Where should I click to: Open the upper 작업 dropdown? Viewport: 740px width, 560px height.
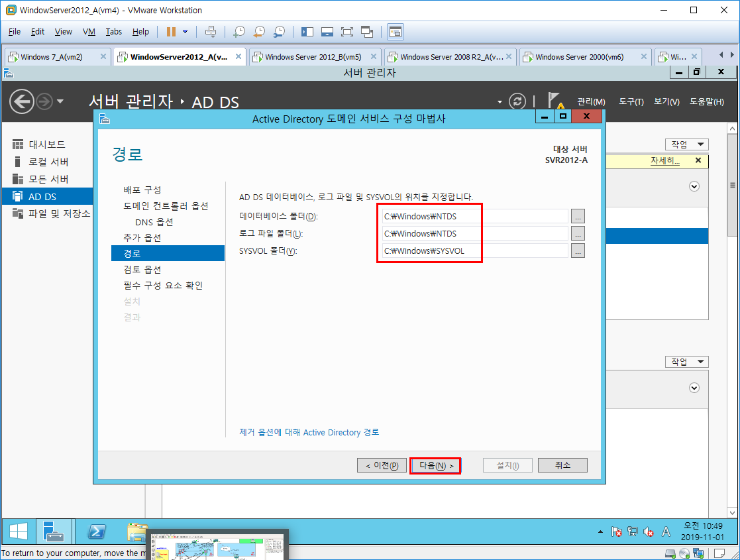[687, 144]
